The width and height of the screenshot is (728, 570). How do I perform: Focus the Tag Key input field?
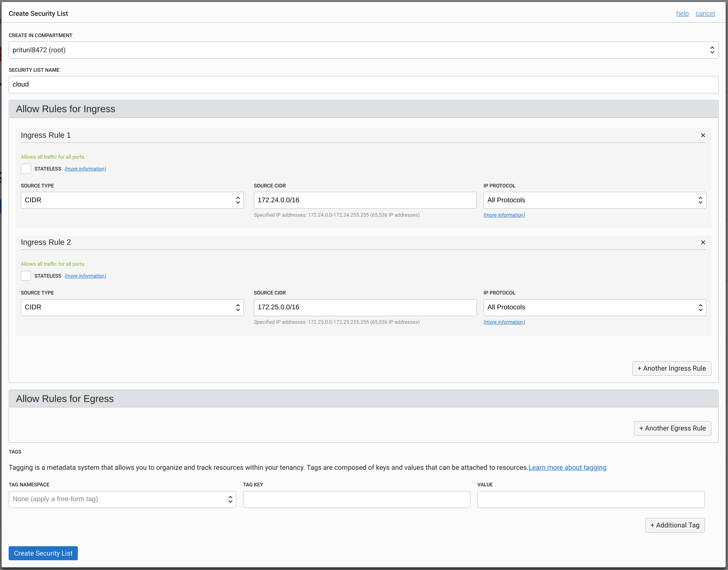pos(357,499)
